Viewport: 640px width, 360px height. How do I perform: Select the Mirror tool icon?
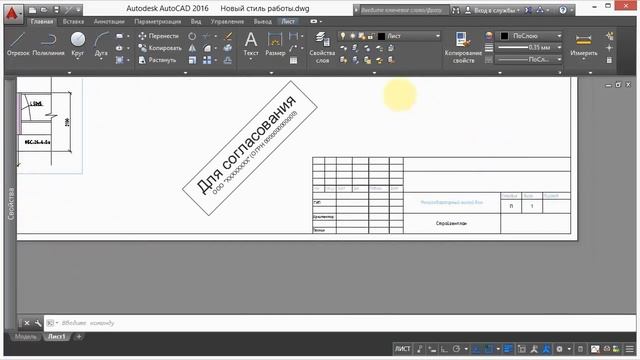[x=192, y=48]
